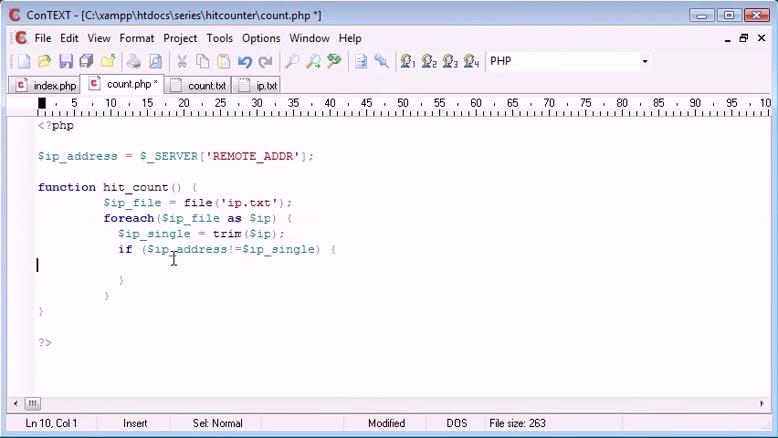Open the Options menu
The height and width of the screenshot is (438, 778).
tap(261, 38)
